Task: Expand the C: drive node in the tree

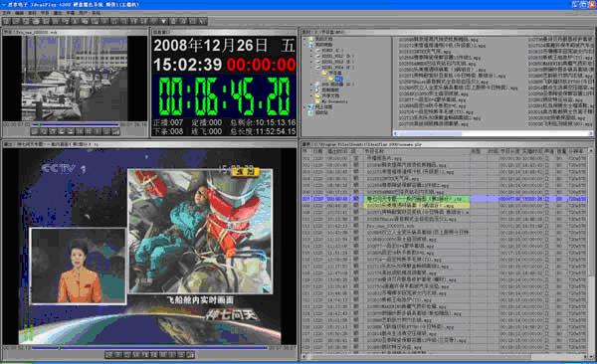Action: click(x=311, y=51)
